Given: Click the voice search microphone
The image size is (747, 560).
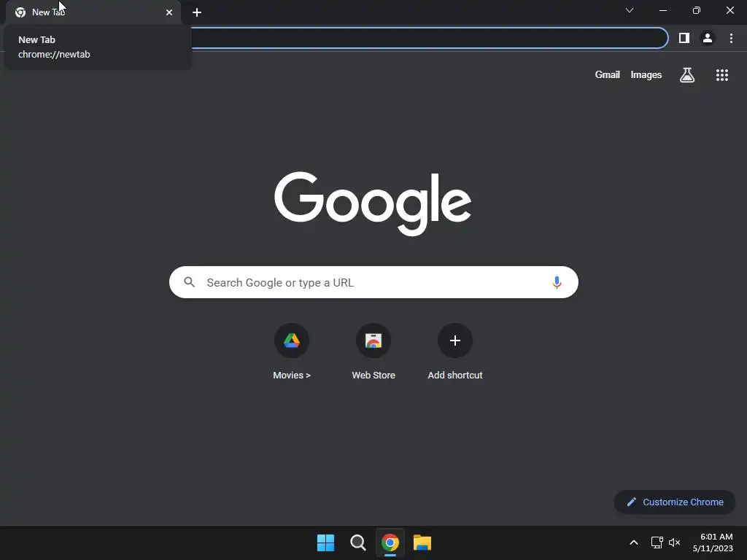Looking at the screenshot, I should pos(556,282).
